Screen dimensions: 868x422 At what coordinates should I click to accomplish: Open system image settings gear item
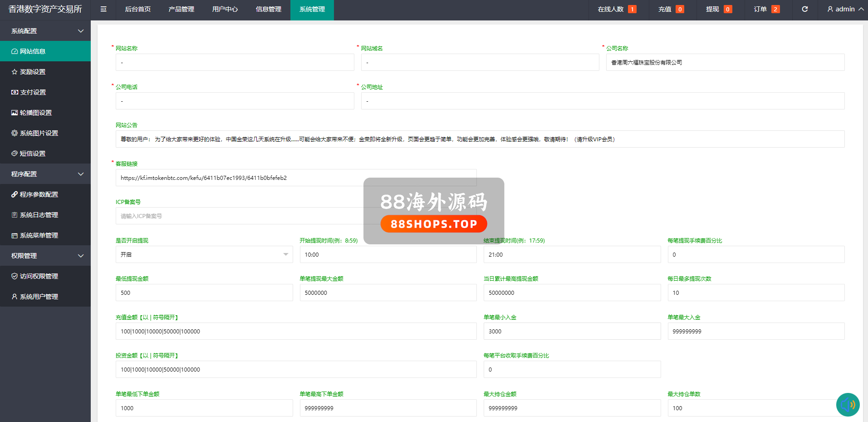pos(39,133)
